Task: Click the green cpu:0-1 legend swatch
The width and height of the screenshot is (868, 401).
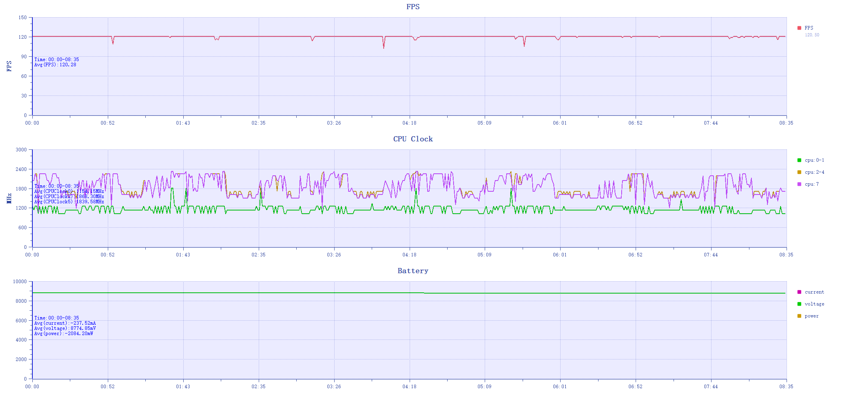Action: click(799, 160)
